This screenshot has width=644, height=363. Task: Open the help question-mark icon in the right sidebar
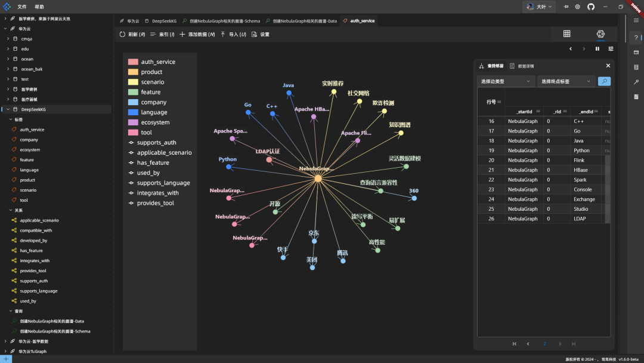(636, 38)
